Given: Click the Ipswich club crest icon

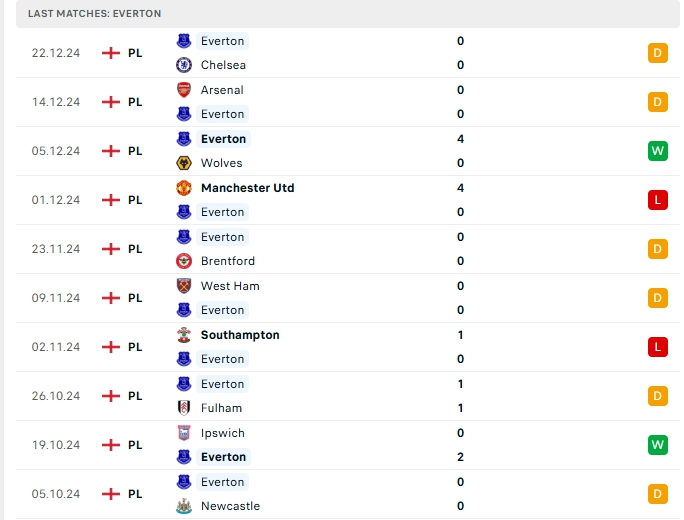Looking at the screenshot, I should [184, 433].
